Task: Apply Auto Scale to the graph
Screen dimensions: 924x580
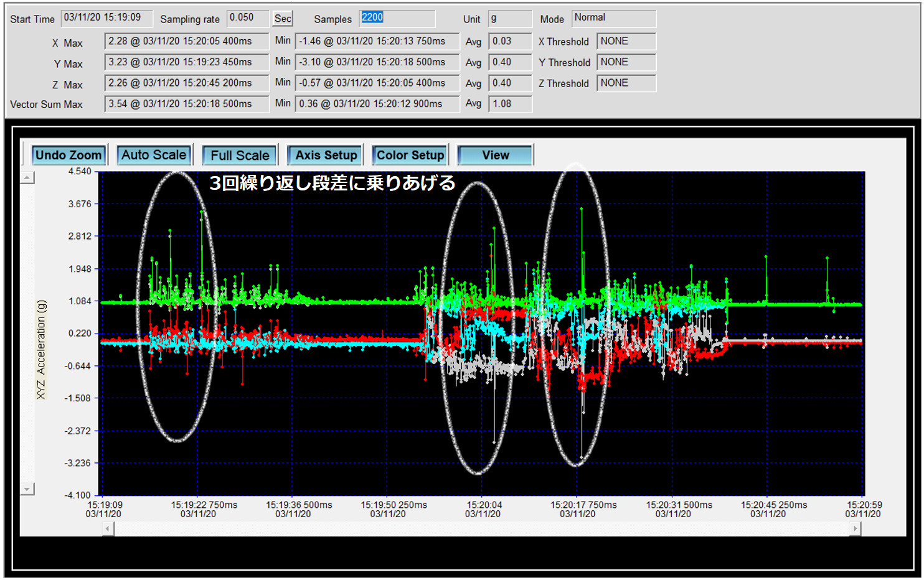Action: (x=154, y=155)
